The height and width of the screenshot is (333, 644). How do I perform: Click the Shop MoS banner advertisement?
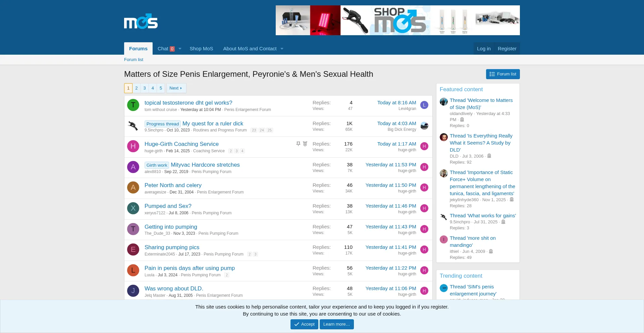click(x=397, y=20)
